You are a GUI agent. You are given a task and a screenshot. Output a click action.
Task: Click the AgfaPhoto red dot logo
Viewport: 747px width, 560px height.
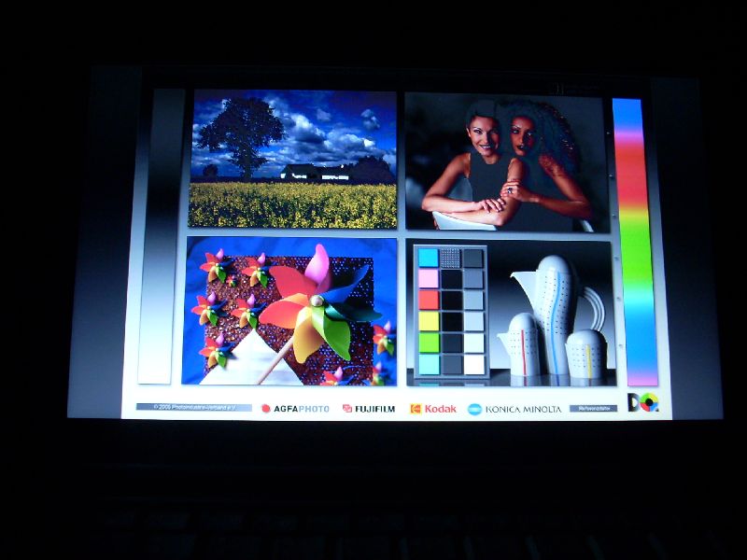pyautogui.click(x=266, y=409)
